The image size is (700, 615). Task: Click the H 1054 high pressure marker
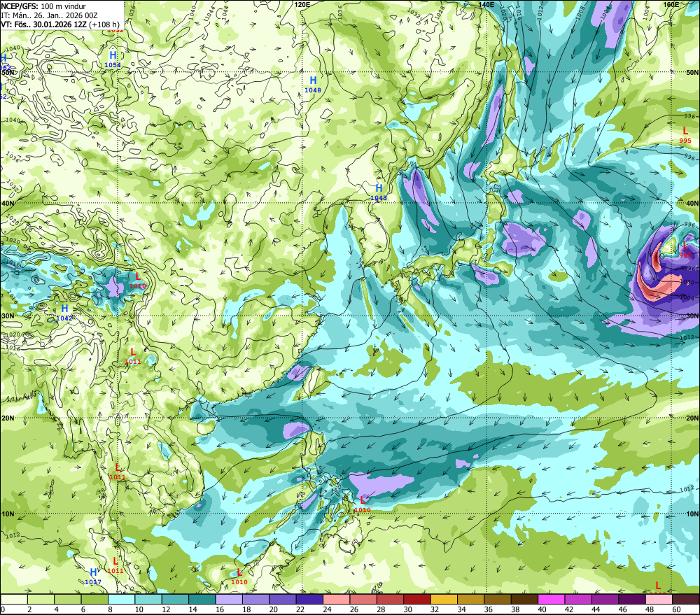click(113, 59)
